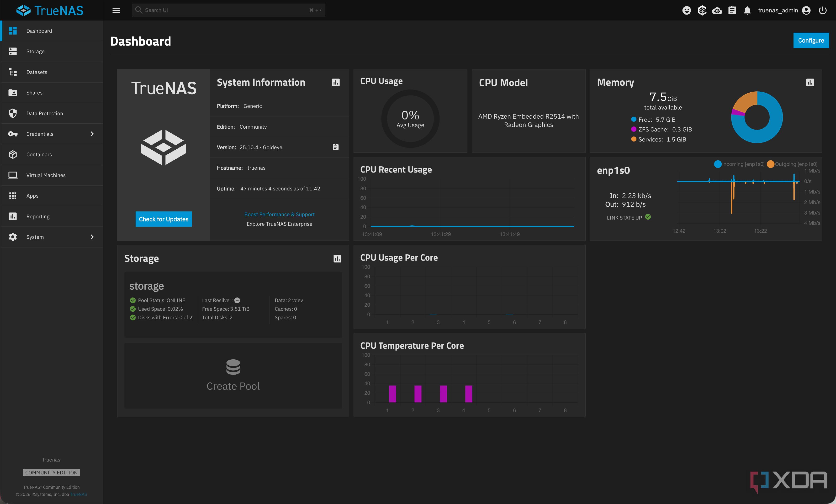Open the feedback smiley icon

(x=686, y=10)
